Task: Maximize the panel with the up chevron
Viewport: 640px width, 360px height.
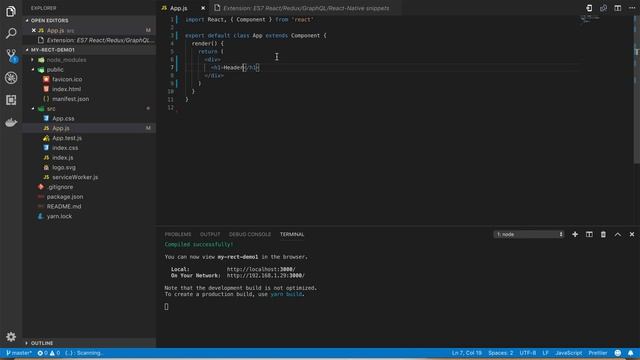Action: click(x=618, y=235)
